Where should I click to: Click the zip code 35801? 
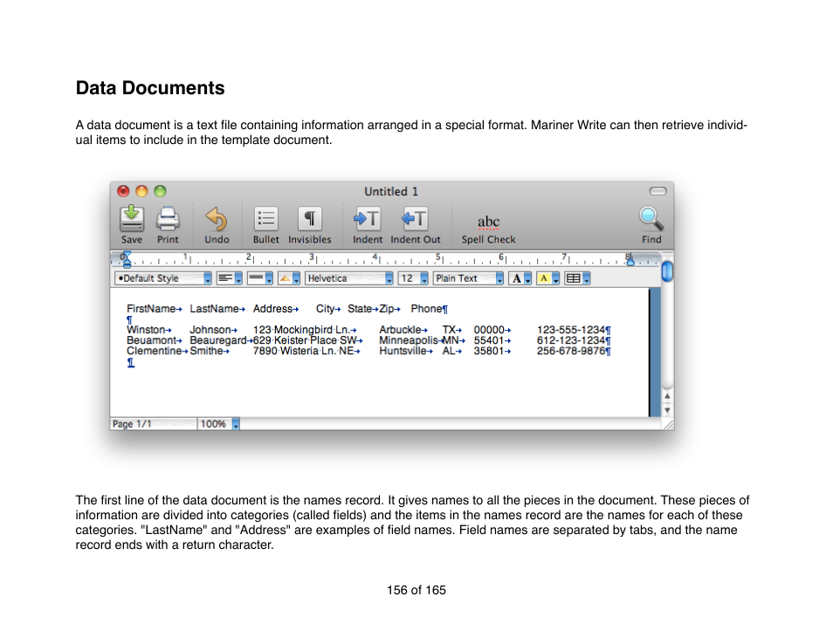[x=489, y=351]
